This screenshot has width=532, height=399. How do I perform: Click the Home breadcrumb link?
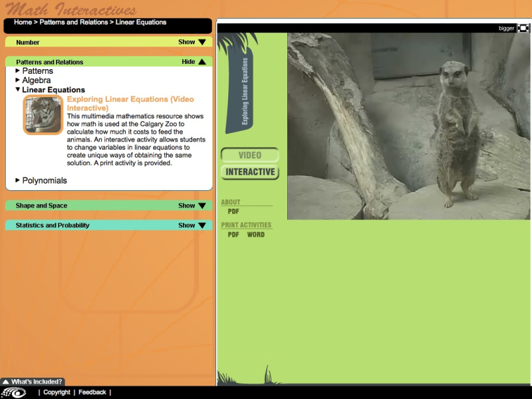23,22
